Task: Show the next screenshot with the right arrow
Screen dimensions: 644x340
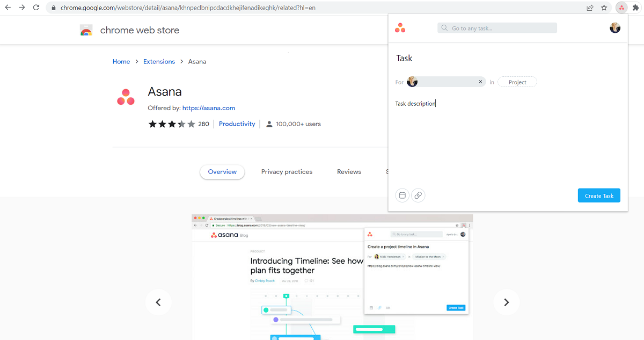Action: point(507,302)
